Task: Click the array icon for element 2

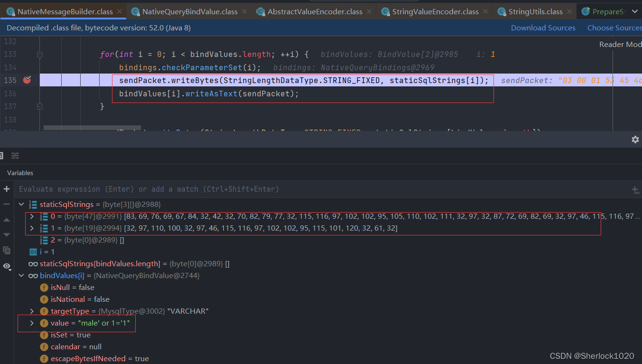Action: (x=44, y=240)
